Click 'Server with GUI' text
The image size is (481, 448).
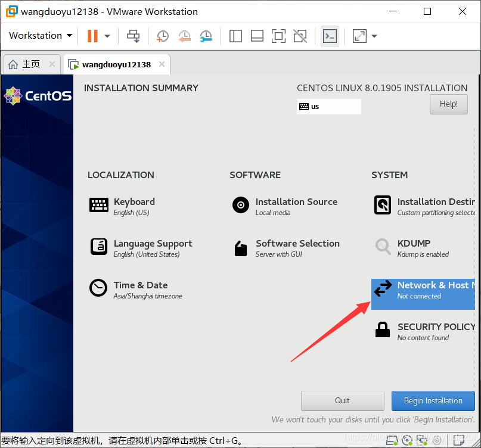[278, 254]
